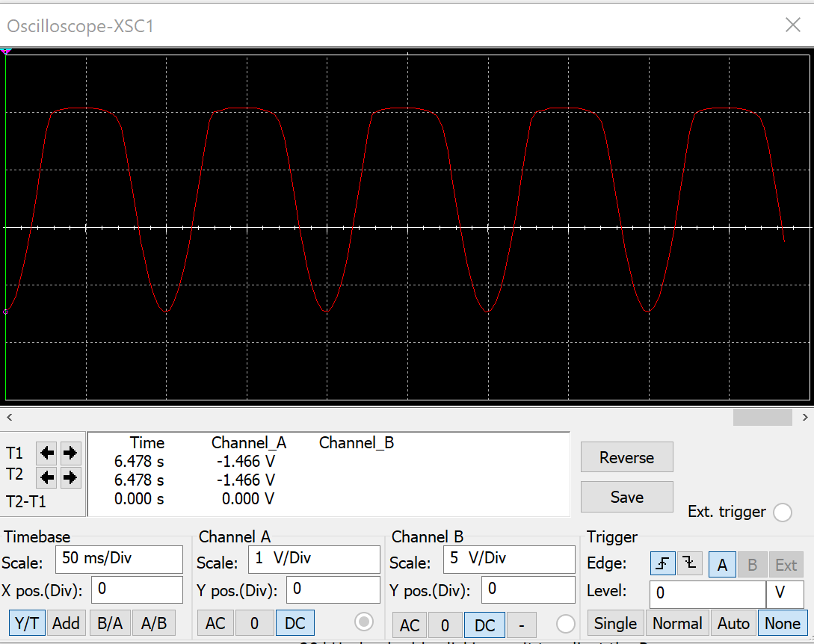Set trigger mode to Auto
The height and width of the screenshot is (644, 814).
point(733,622)
